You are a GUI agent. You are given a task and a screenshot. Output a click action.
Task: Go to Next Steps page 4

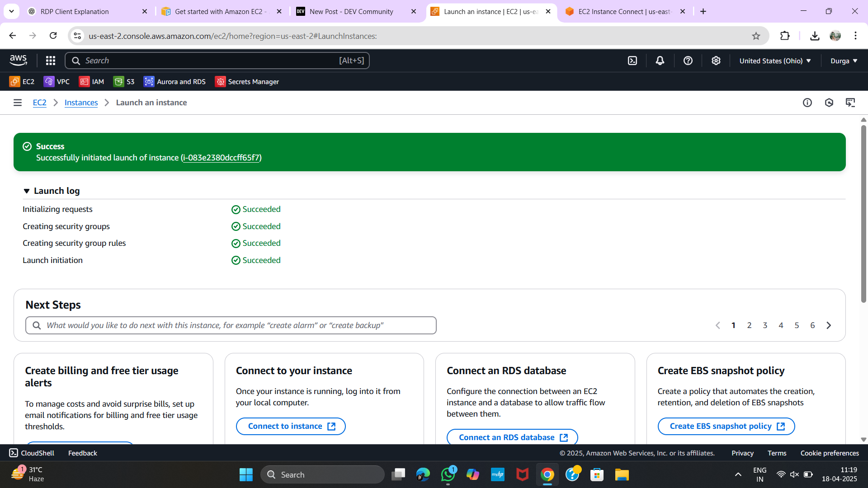pos(781,325)
